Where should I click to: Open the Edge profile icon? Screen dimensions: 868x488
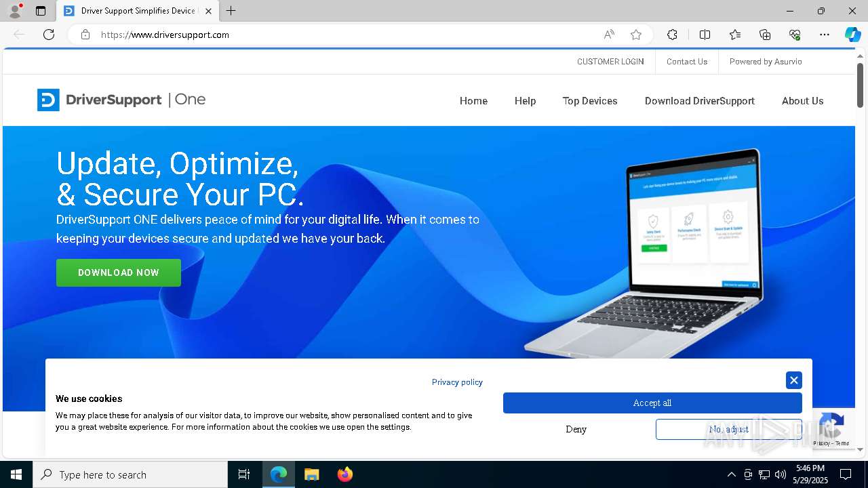(14, 11)
